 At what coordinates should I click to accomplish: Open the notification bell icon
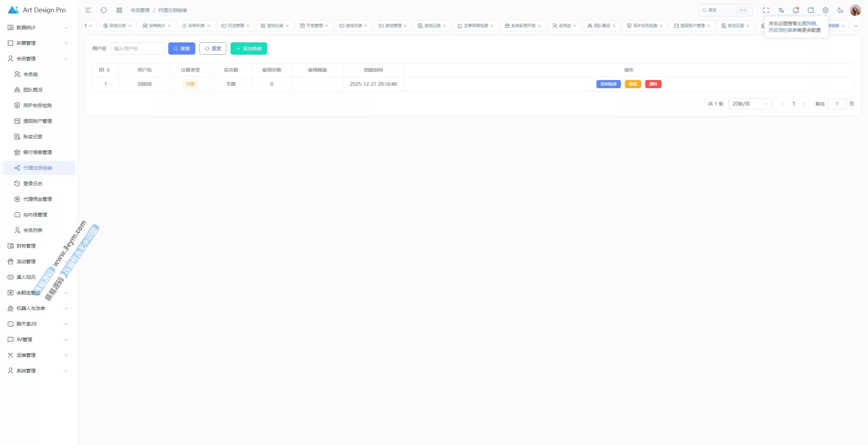(x=796, y=10)
